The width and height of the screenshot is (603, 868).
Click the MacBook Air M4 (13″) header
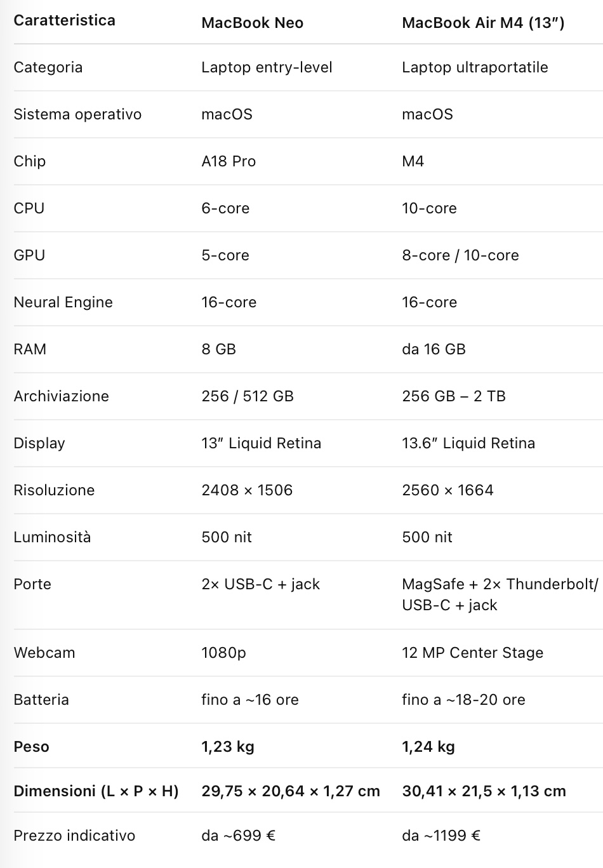click(483, 23)
